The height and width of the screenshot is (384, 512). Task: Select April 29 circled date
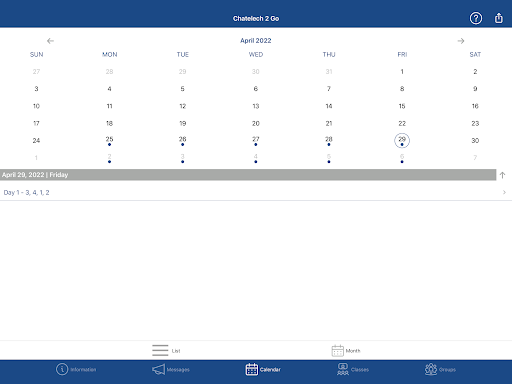(402, 140)
